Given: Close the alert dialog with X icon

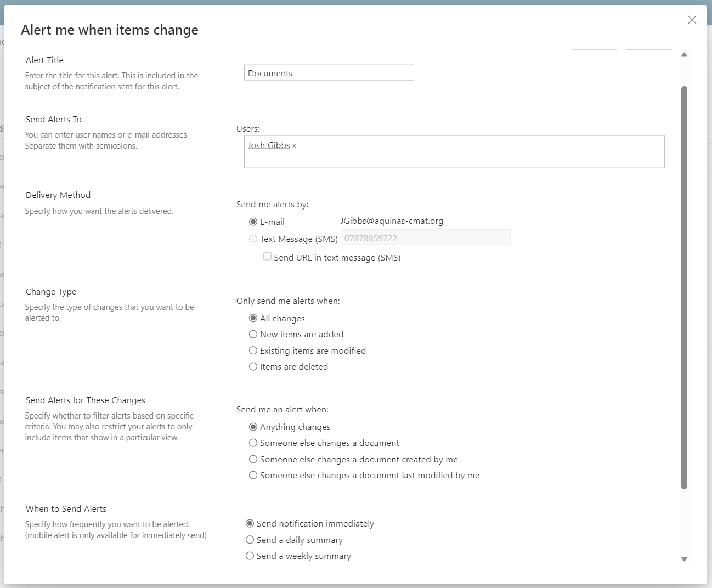Looking at the screenshot, I should (x=692, y=20).
